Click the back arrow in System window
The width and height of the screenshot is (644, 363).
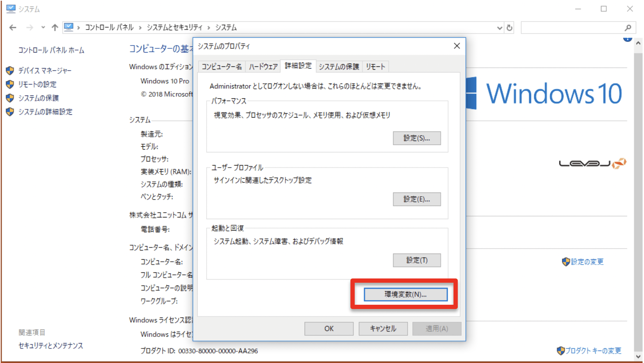(13, 27)
